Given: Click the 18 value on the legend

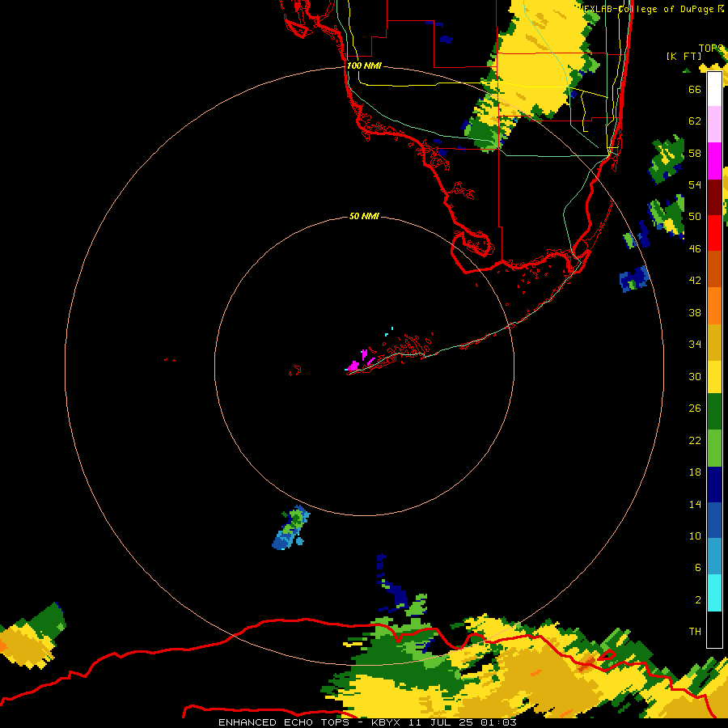Looking at the screenshot, I should point(695,472).
